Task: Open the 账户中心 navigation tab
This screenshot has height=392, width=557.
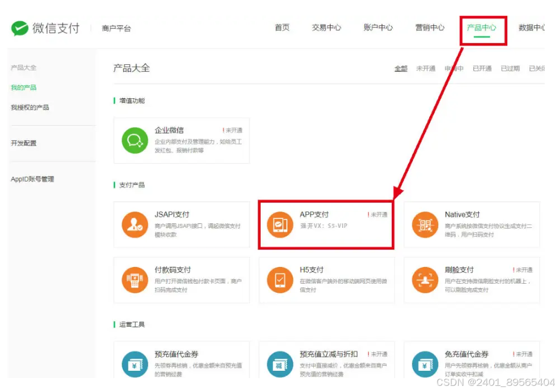Action: pyautogui.click(x=378, y=28)
